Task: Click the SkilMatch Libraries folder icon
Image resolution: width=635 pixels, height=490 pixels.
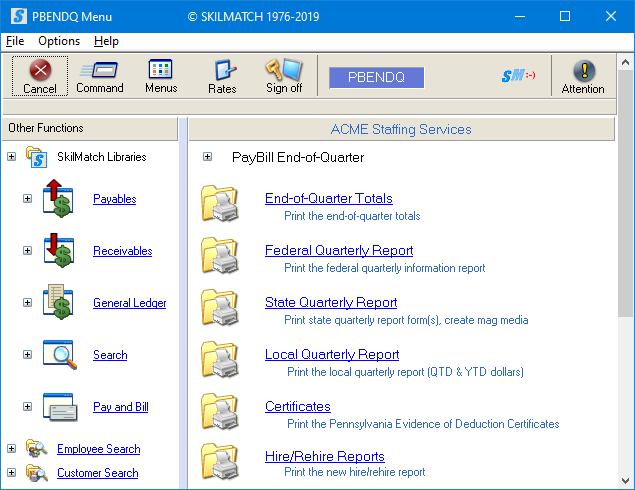Action: tap(36, 157)
